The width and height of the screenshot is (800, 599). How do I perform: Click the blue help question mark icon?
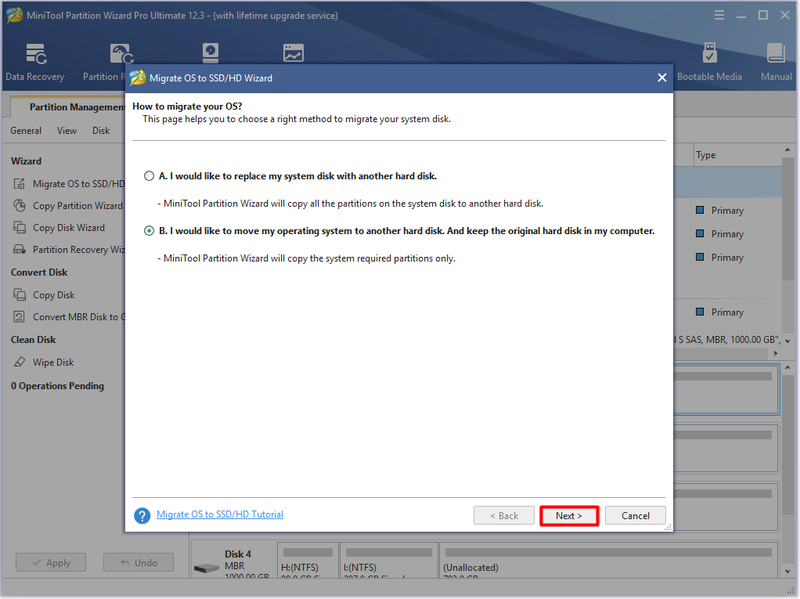[142, 515]
